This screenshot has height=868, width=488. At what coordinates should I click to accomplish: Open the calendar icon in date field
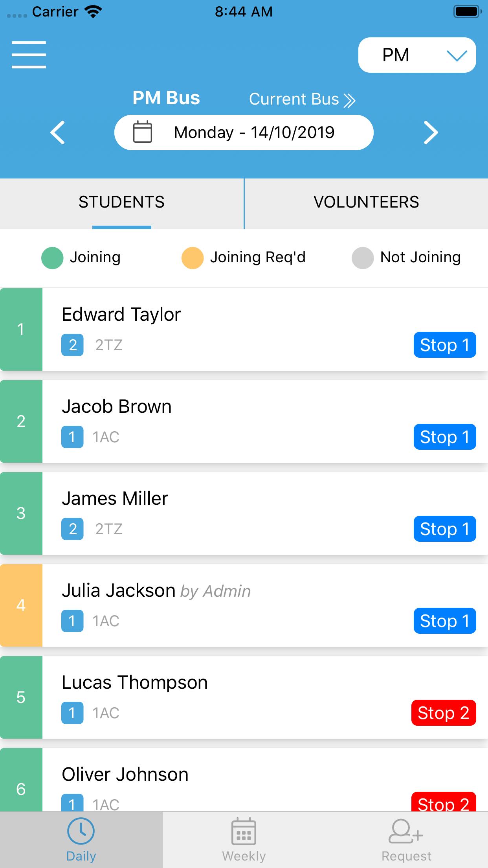pos(142,132)
